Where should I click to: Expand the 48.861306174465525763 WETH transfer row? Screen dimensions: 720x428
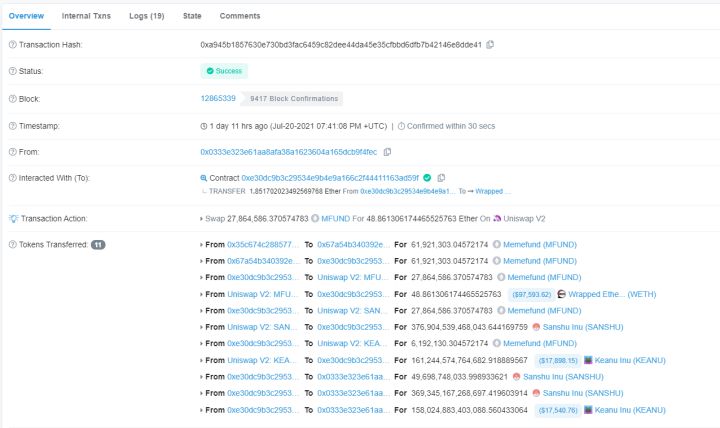pos(201,294)
